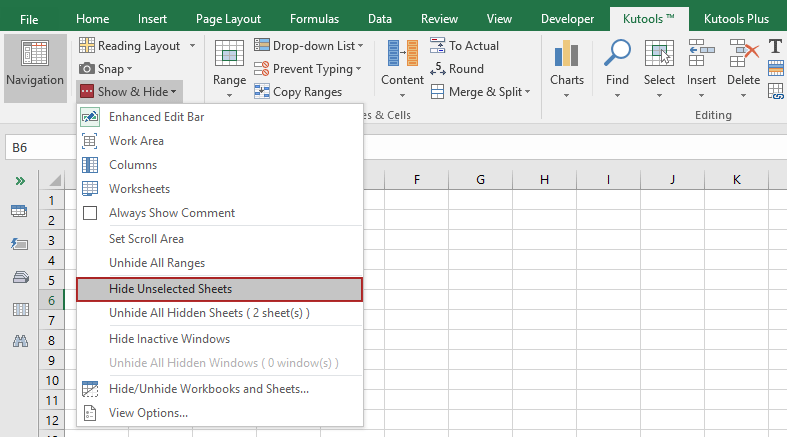The image size is (787, 437).
Task: Click the To Actual icon
Action: click(x=438, y=45)
